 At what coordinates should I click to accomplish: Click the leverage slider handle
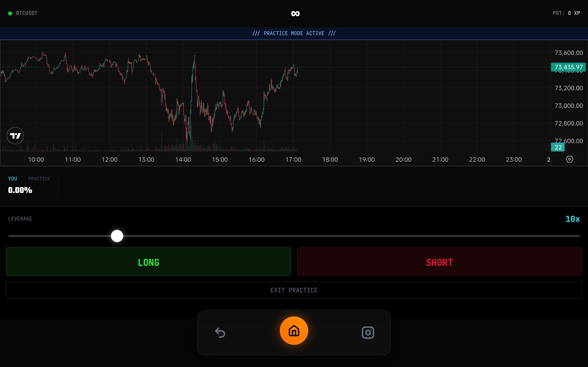[x=117, y=236]
